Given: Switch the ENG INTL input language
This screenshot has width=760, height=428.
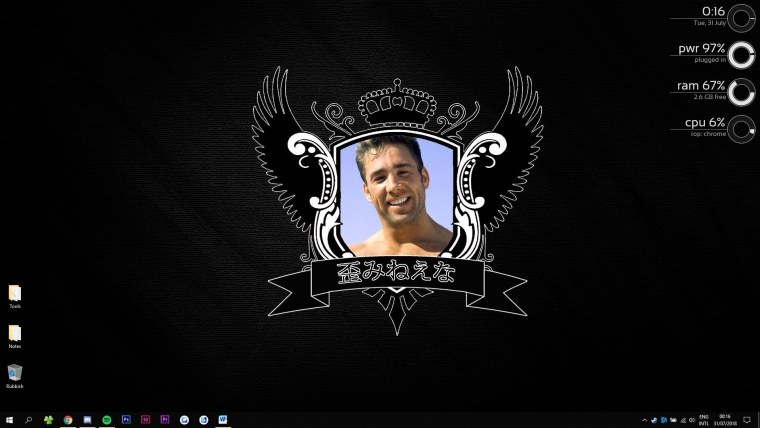Looking at the screenshot, I should point(704,420).
